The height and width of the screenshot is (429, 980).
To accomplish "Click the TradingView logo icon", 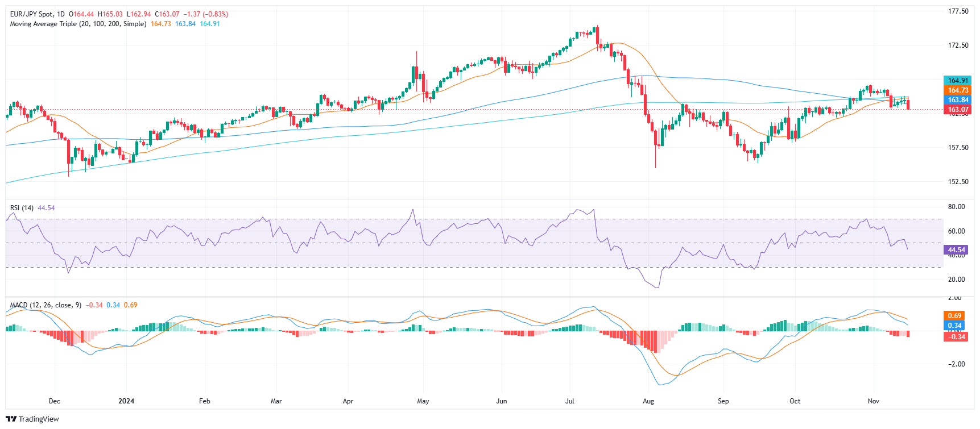I will (x=11, y=419).
